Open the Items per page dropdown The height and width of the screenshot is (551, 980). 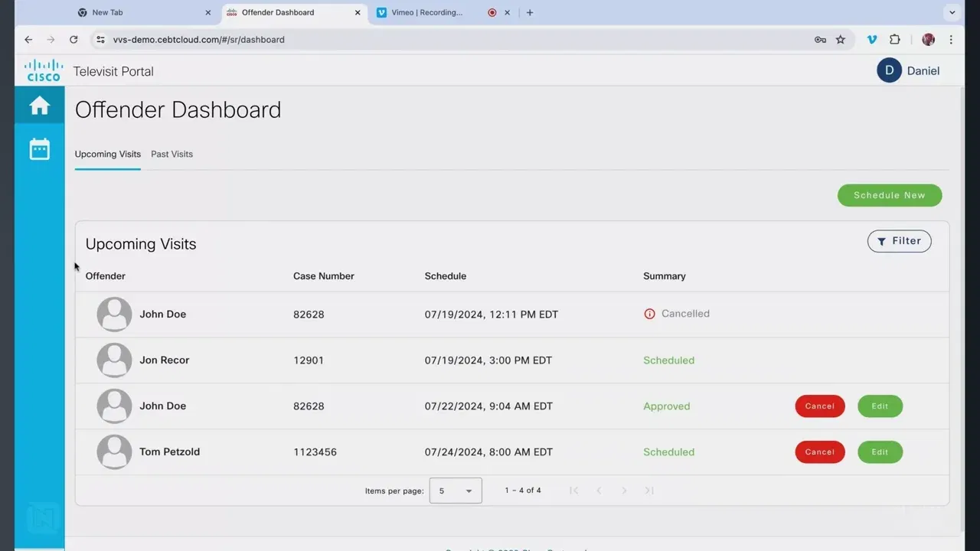pyautogui.click(x=456, y=491)
